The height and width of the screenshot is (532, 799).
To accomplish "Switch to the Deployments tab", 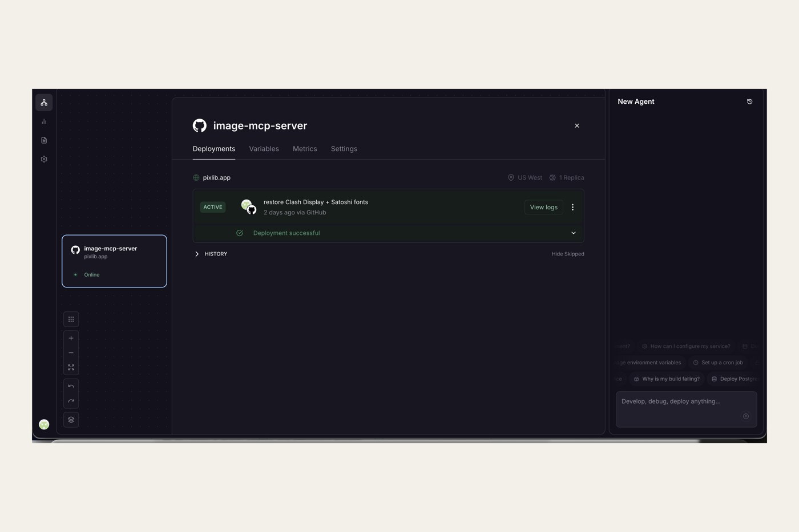I will pyautogui.click(x=214, y=149).
